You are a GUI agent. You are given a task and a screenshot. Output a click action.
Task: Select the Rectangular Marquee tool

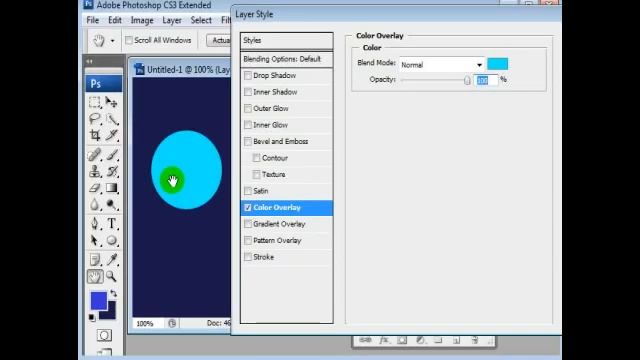click(x=95, y=102)
